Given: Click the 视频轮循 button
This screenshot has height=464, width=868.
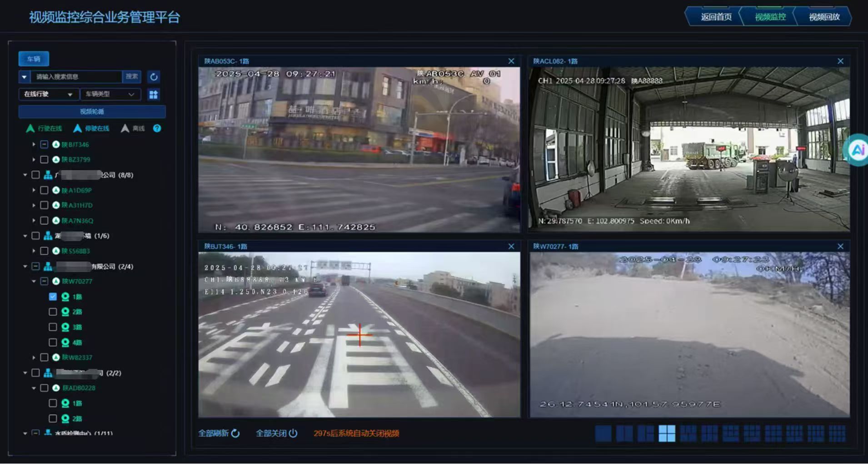Looking at the screenshot, I should [92, 111].
